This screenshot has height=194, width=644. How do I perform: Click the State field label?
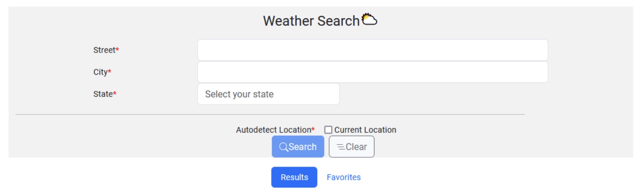102,94
